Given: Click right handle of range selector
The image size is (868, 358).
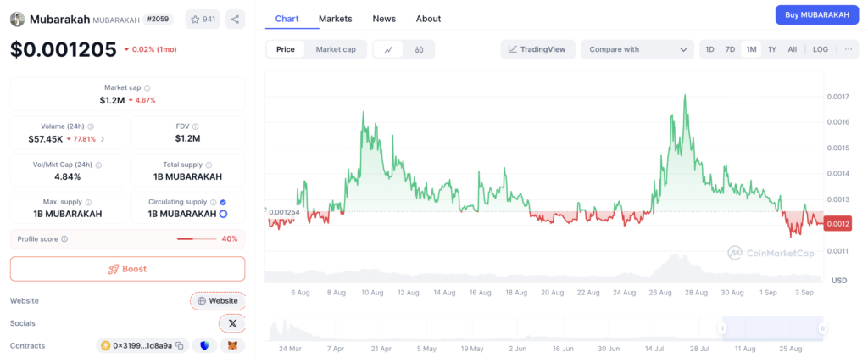Looking at the screenshot, I should (x=822, y=328).
